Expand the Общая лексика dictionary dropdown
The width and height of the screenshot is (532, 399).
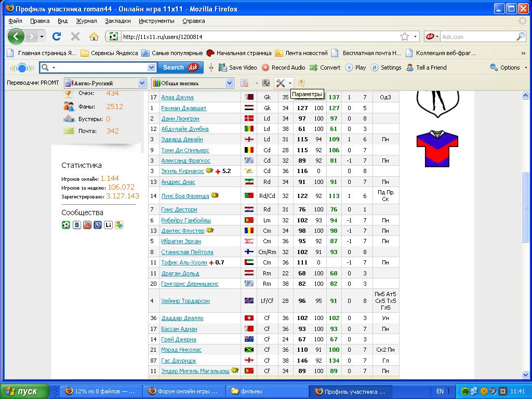point(229,83)
